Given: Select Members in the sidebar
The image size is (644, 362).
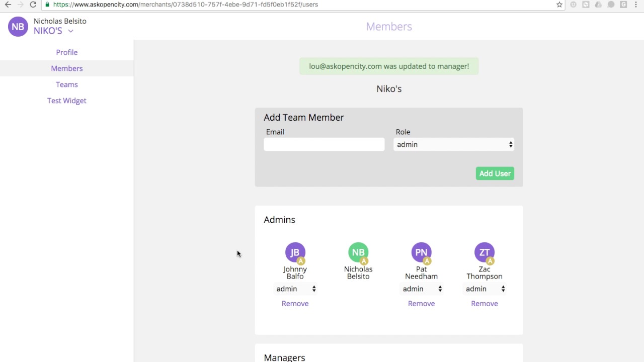Looking at the screenshot, I should (67, 68).
